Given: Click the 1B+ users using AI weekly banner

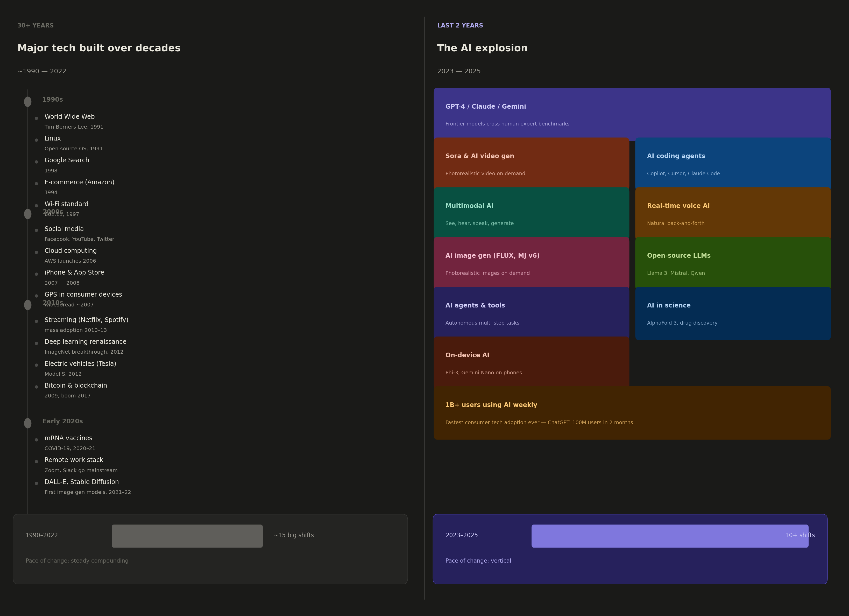Looking at the screenshot, I should pyautogui.click(x=632, y=413).
